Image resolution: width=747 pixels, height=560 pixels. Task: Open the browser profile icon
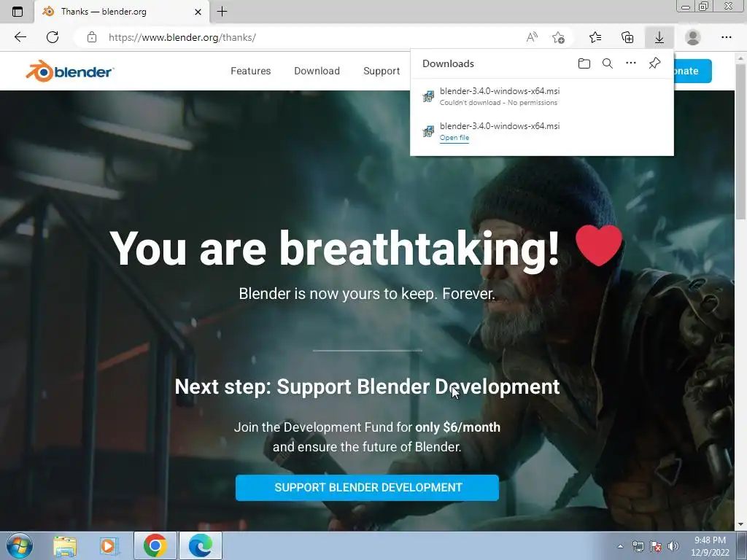pos(693,37)
